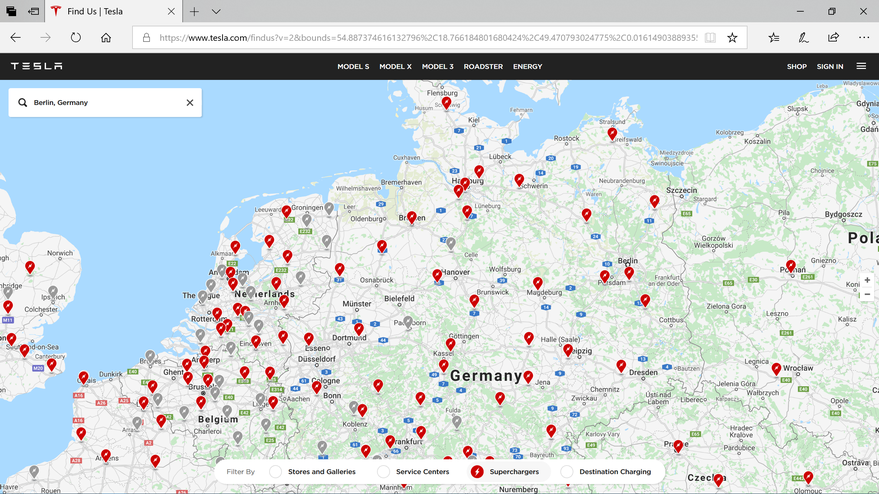Screen dimensions: 879x494
Task: Open the favorites hub icon
Action: click(774, 38)
